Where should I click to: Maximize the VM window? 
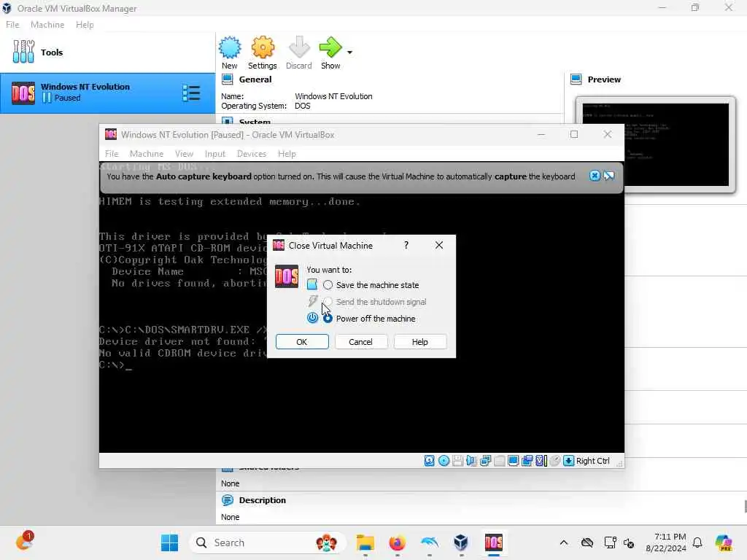(574, 135)
